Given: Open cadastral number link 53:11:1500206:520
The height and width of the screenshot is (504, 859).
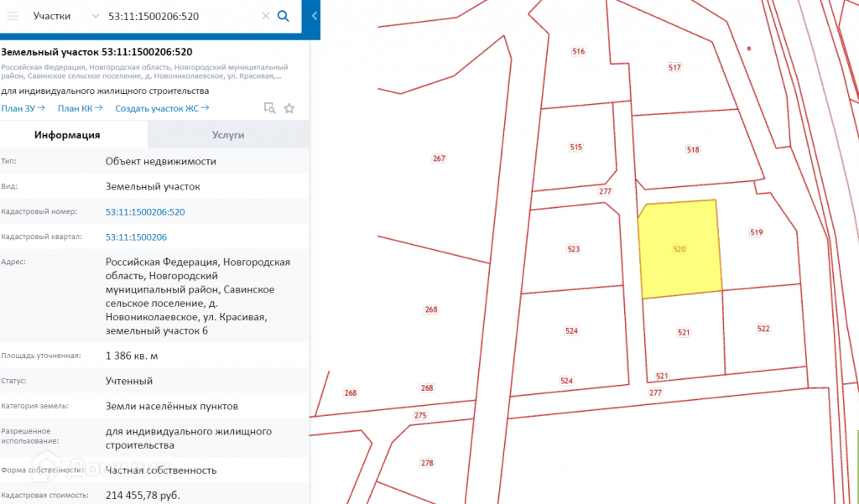Looking at the screenshot, I should pos(145,211).
